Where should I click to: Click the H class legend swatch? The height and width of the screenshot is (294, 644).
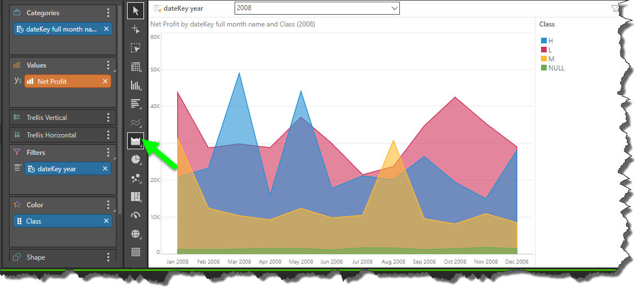[x=543, y=41]
